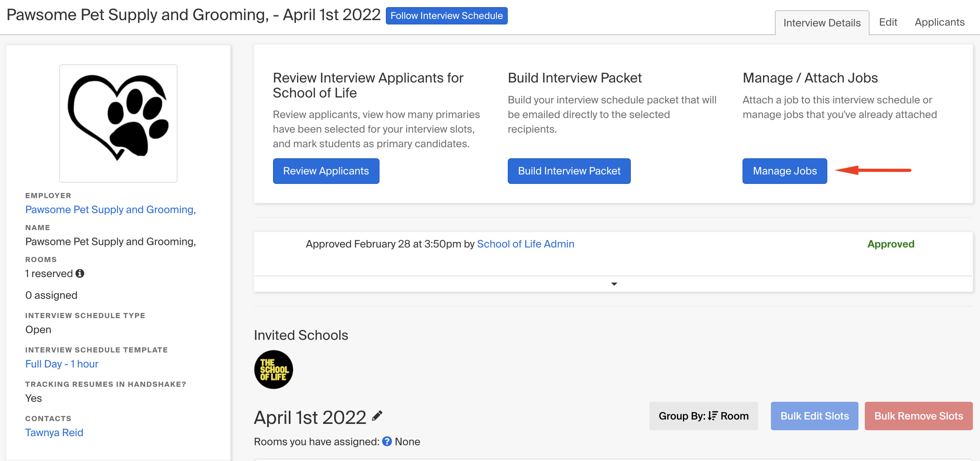Viewport: 980px width, 461px height.
Task: Click the '0 assigned' rooms text
Action: [x=51, y=295]
